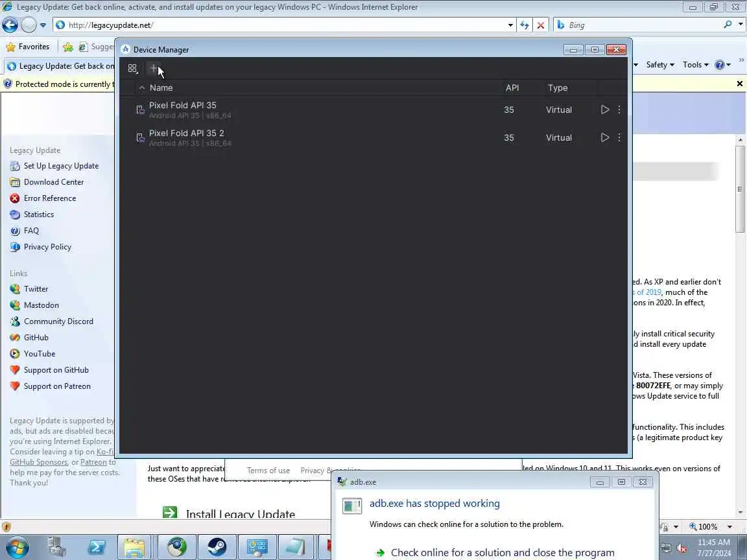747x560 pixels.
Task: Click the add new device plus icon
Action: (x=154, y=69)
